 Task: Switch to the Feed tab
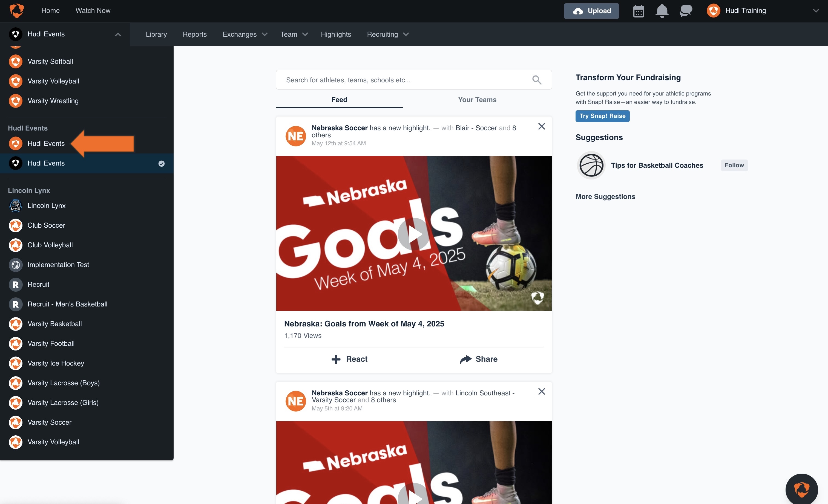(339, 100)
